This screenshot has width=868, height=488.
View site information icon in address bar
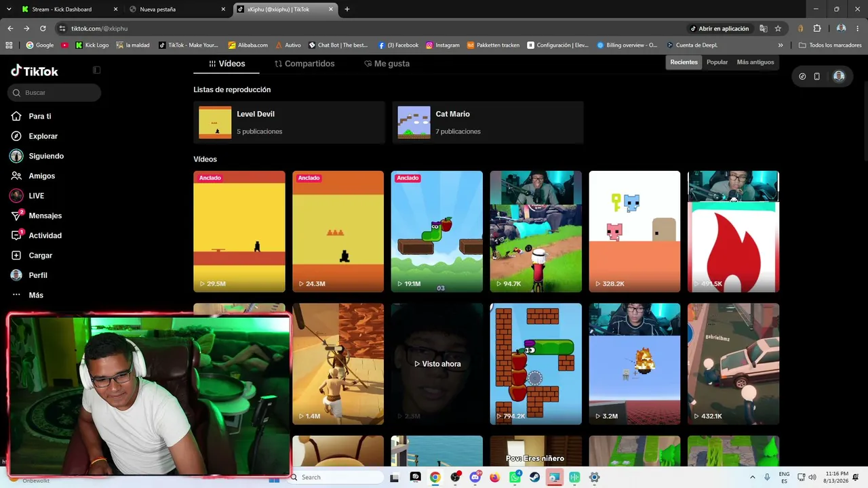pyautogui.click(x=62, y=28)
